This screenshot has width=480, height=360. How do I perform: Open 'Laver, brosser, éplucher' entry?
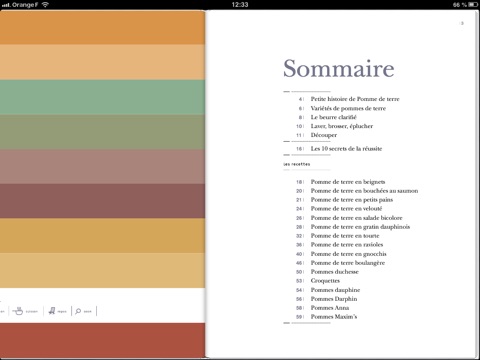pos(342,126)
